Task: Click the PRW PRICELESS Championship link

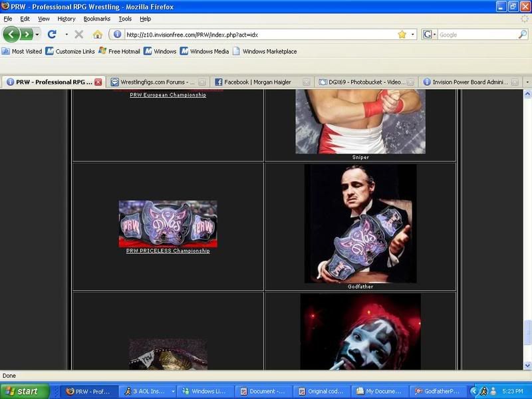Action: pos(168,251)
